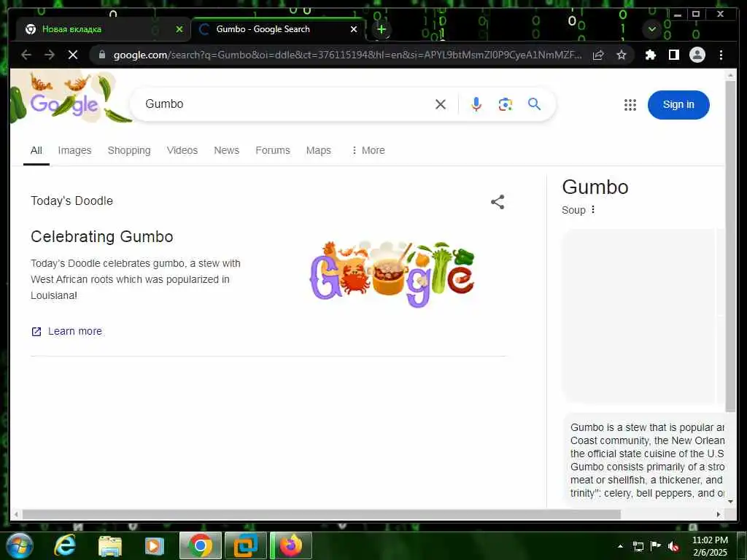Image resolution: width=747 pixels, height=560 pixels.
Task: Submit search with magnifier icon
Action: point(535,104)
